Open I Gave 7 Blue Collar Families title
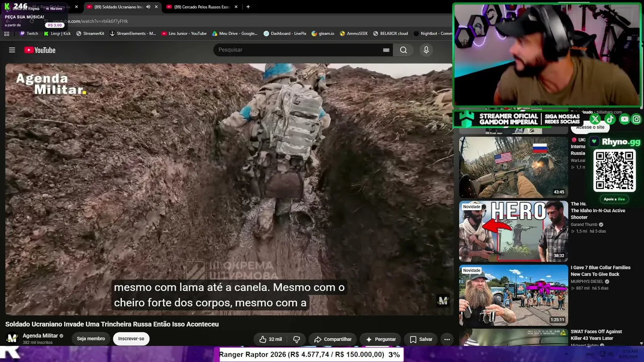This screenshot has width=644, height=362. click(600, 271)
